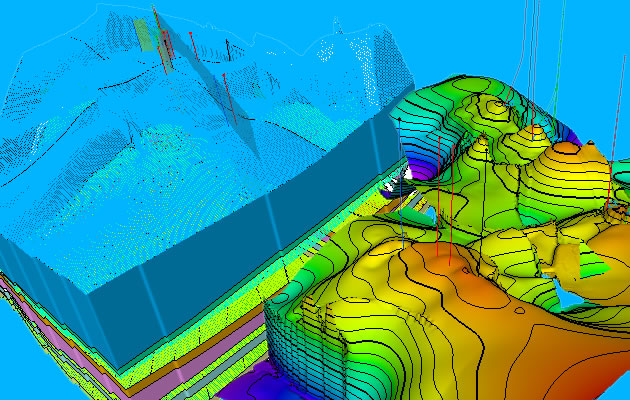Select the gray fault plane cutting the blue block
This screenshot has height=400, width=630.
235,120
